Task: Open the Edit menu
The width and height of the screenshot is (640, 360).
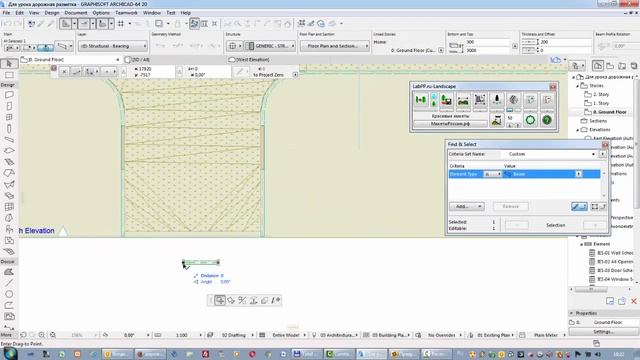Action: coord(19,13)
